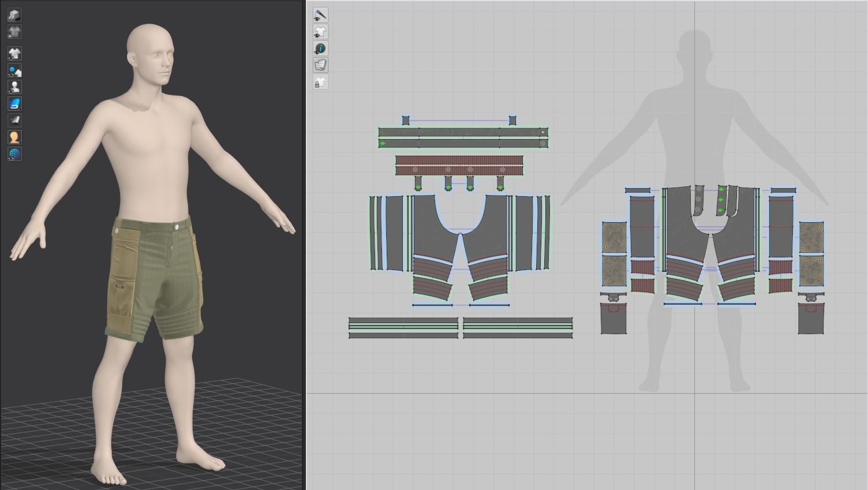Open the blue fabric garment render style icon
The width and height of the screenshot is (868, 490).
tap(14, 104)
